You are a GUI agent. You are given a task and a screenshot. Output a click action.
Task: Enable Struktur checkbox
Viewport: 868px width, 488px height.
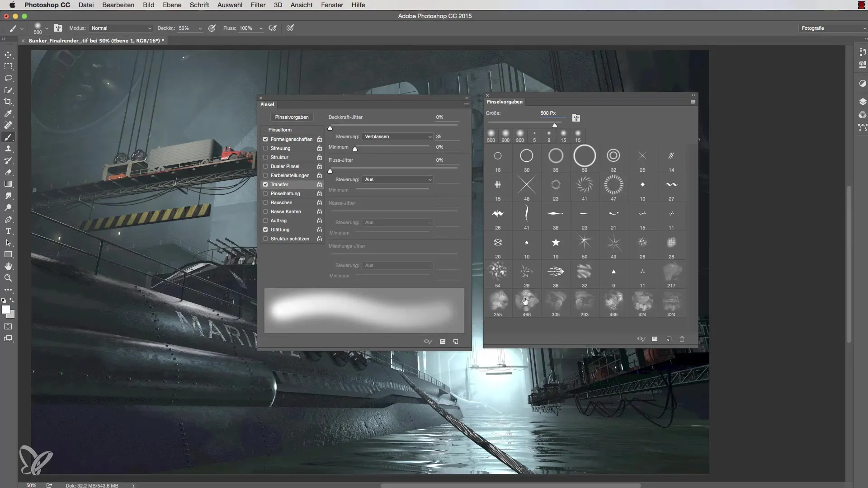pyautogui.click(x=265, y=157)
